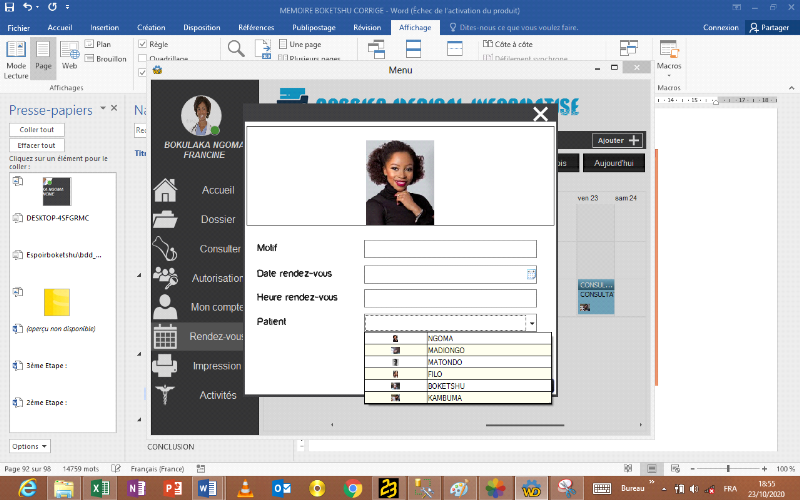Open the Activités caduceus icon
Viewport: 800px width, 500px height.
[165, 395]
